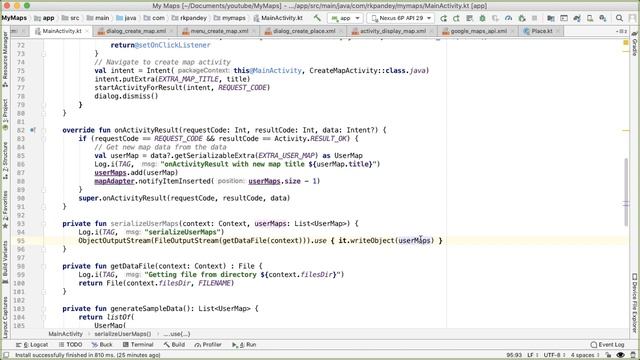This screenshot has width=640, height=360.
Task: Collapse the generateSampleData function fold marker
Action: [x=44, y=309]
